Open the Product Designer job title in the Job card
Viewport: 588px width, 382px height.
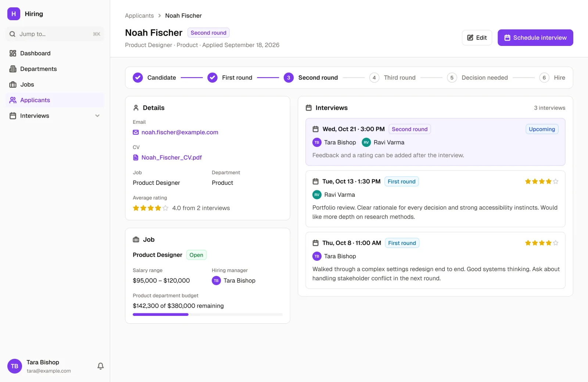click(x=157, y=255)
